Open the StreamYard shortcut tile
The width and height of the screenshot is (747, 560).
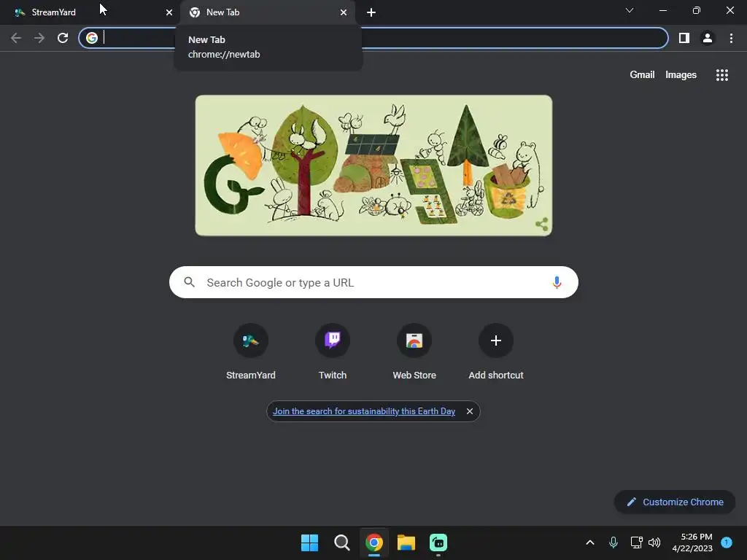point(251,352)
